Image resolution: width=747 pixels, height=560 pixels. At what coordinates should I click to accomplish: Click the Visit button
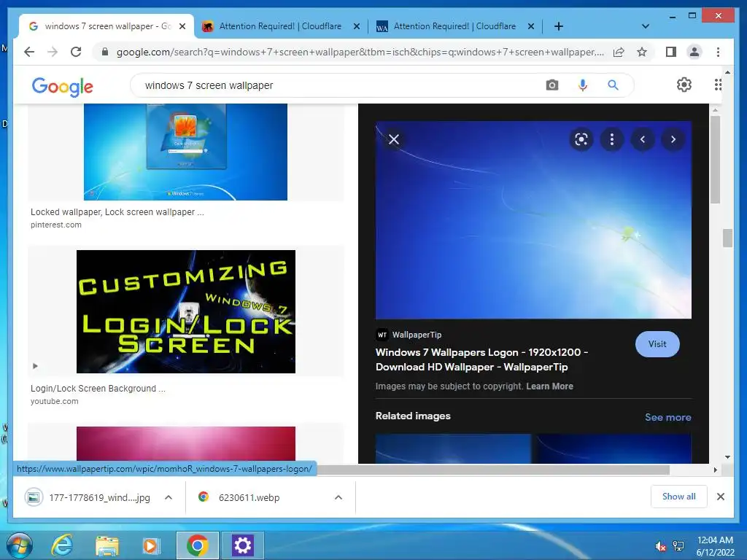tap(657, 344)
